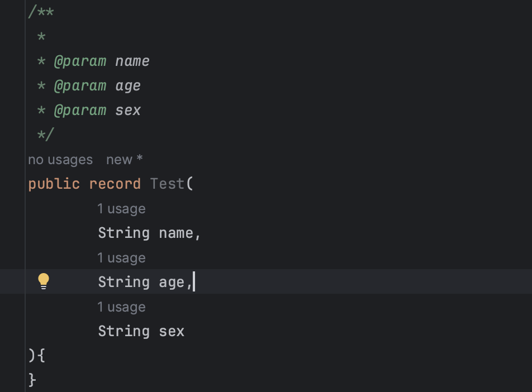Image resolution: width=532 pixels, height=392 pixels.
Task: Place cursor on the "public" keyword
Action: 54,184
